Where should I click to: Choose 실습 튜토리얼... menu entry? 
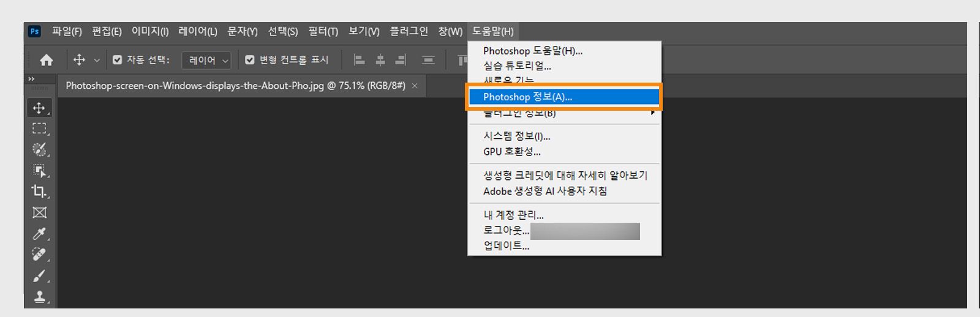point(564,66)
